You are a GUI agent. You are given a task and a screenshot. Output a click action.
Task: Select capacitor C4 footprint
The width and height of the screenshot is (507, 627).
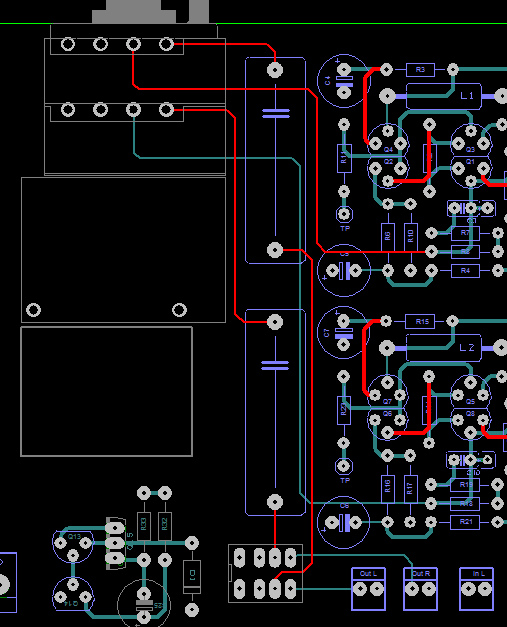click(x=343, y=81)
